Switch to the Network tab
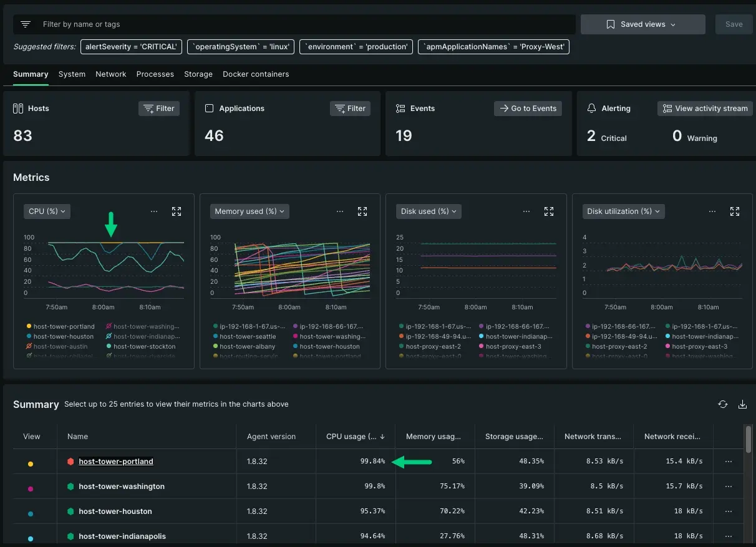Viewport: 756px width, 547px height. click(111, 74)
